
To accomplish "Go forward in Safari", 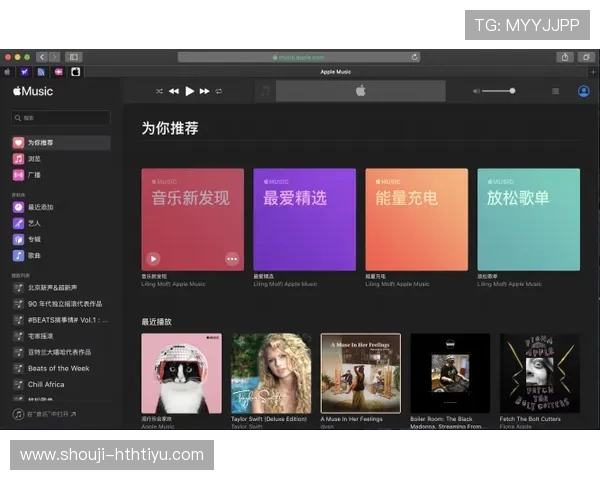I will [54, 57].
